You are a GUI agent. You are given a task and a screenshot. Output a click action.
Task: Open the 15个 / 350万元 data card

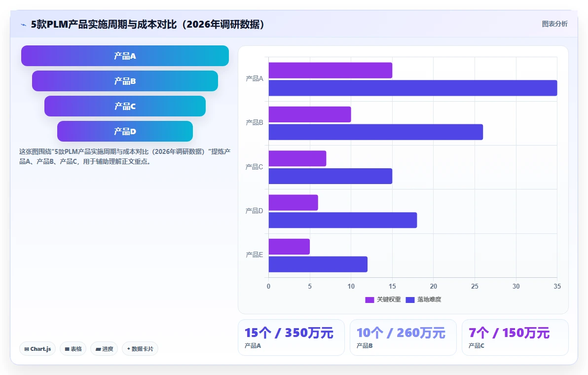[292, 337]
